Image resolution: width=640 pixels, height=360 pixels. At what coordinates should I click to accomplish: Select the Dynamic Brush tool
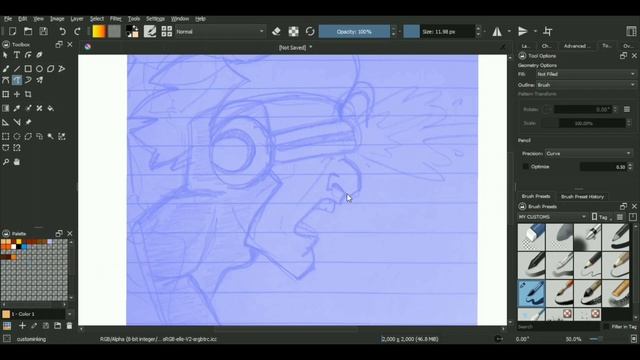pos(28,80)
